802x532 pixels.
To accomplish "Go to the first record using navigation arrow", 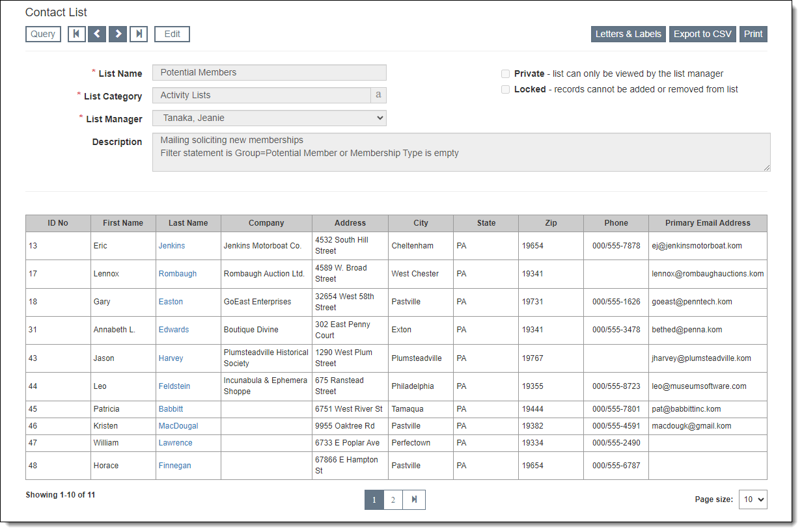I will (77, 34).
